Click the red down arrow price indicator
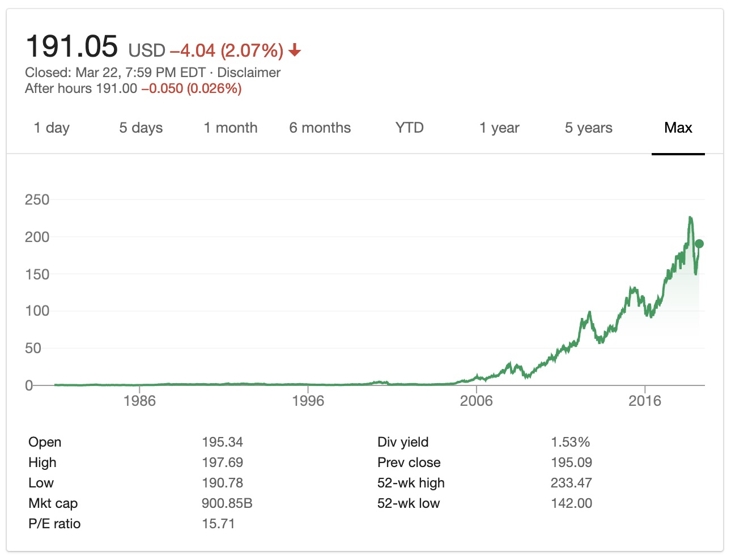 (295, 50)
